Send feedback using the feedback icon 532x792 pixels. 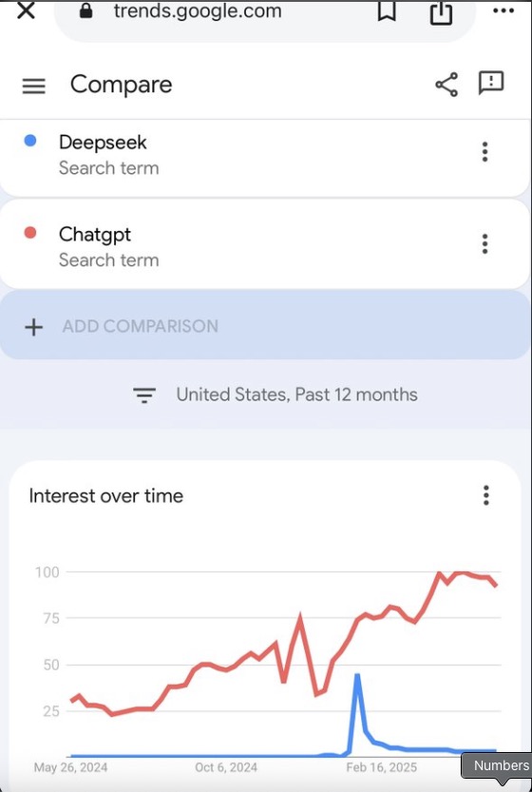(491, 83)
